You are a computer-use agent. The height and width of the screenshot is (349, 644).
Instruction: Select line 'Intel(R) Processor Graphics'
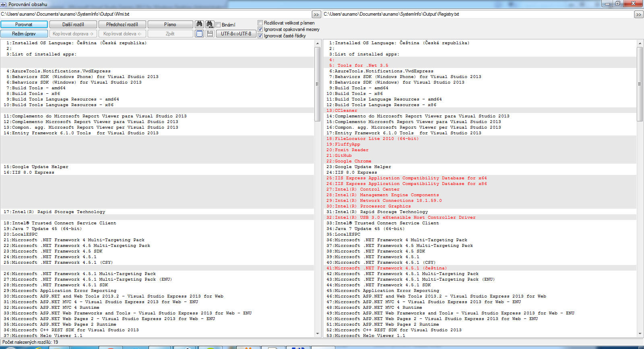[x=480, y=206]
